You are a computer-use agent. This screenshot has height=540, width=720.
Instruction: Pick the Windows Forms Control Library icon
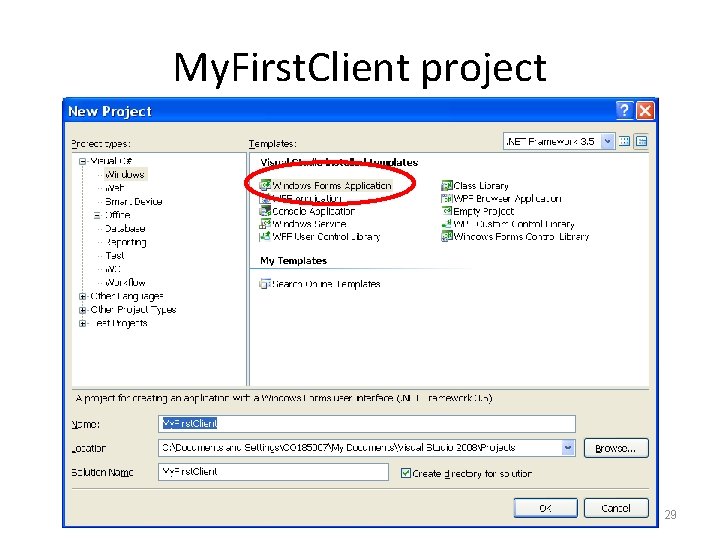[447, 237]
